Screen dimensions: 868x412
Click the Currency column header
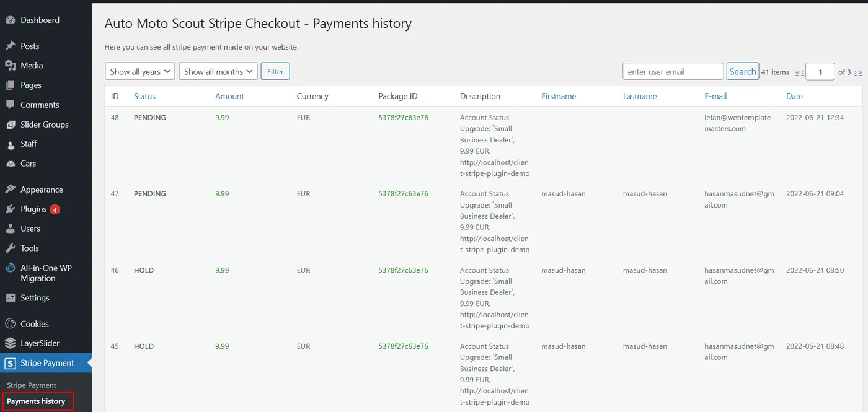[x=312, y=96]
